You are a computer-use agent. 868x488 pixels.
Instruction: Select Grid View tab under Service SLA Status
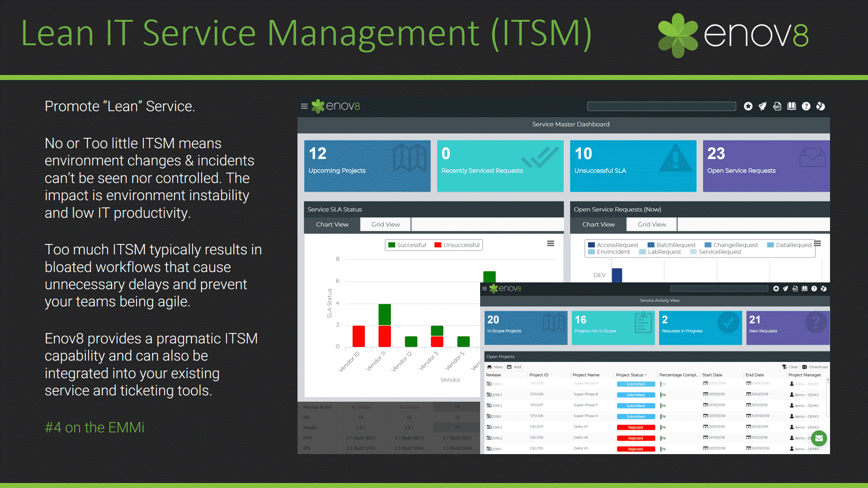[x=386, y=225]
